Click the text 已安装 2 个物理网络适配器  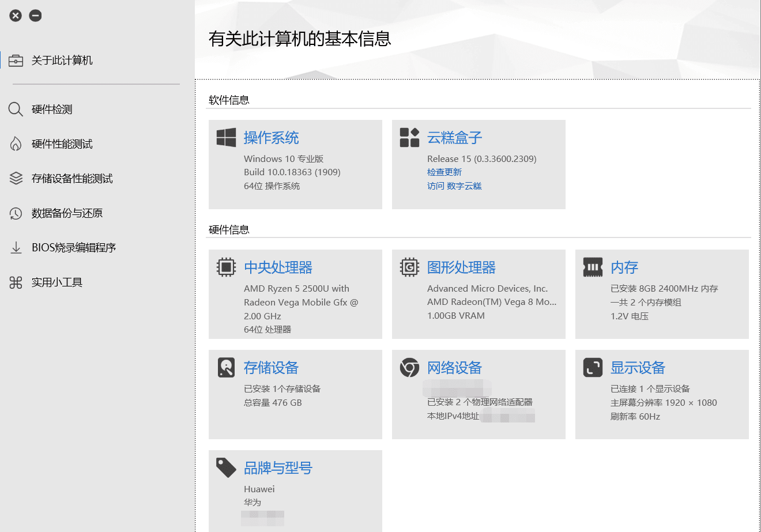pos(480,402)
